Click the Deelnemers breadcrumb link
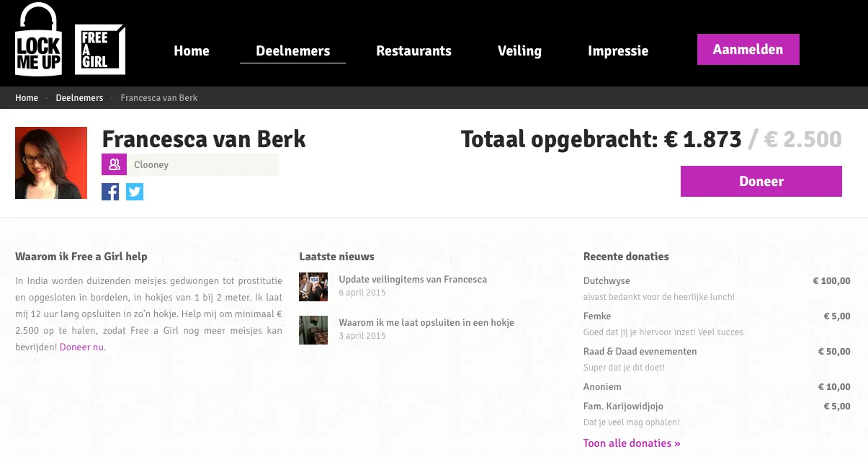The width and height of the screenshot is (868, 457). tap(79, 98)
